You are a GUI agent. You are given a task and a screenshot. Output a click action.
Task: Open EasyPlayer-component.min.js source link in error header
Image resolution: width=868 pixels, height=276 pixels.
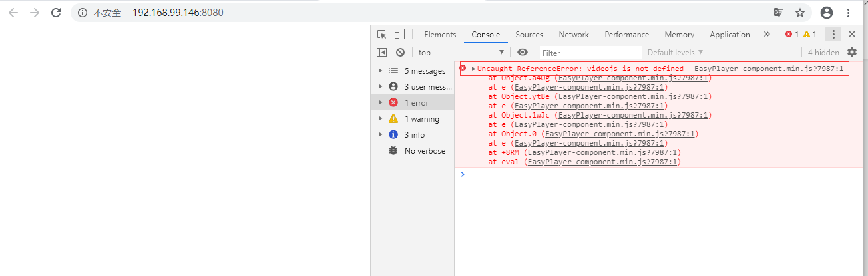[x=768, y=69]
